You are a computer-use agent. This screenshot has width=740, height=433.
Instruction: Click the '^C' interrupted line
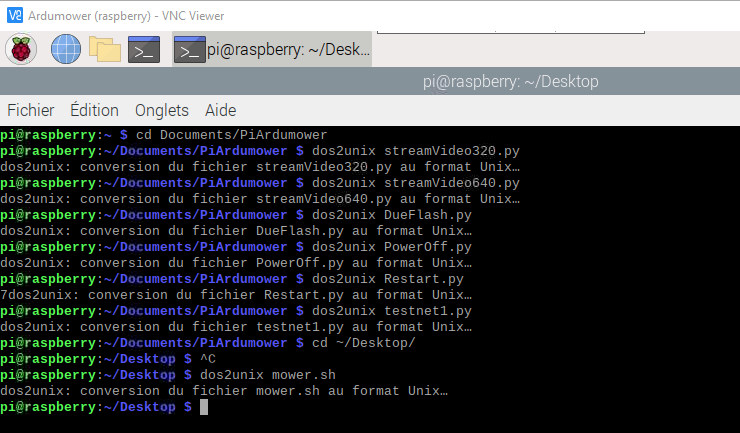click(x=208, y=359)
